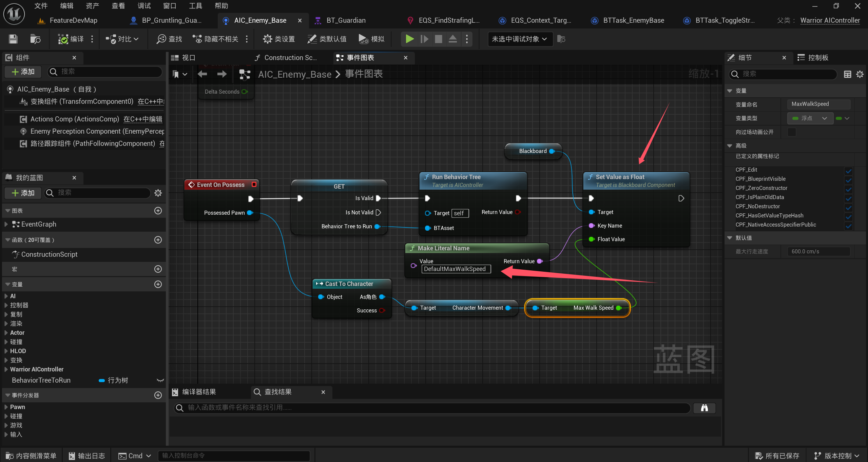The image size is (868, 462).
Task: Add new variable with plus icon
Action: 158,284
